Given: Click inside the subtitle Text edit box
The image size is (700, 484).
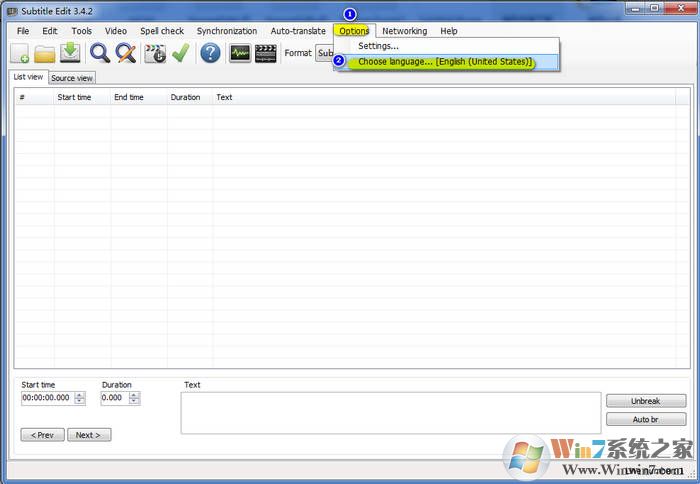Looking at the screenshot, I should click(x=391, y=413).
